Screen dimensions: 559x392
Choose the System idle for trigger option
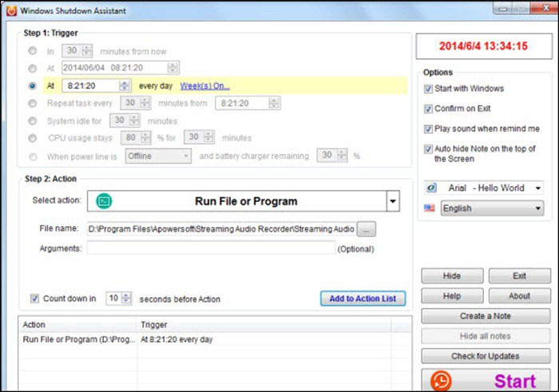point(32,121)
